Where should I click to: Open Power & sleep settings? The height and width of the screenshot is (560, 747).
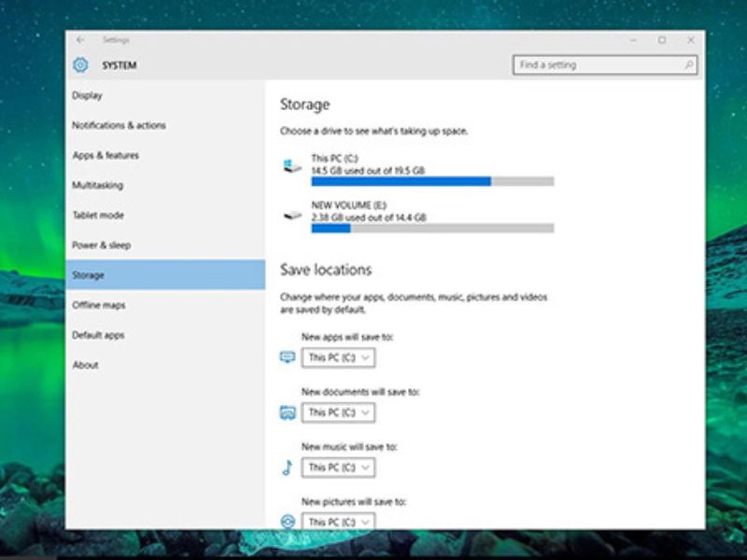165,245
